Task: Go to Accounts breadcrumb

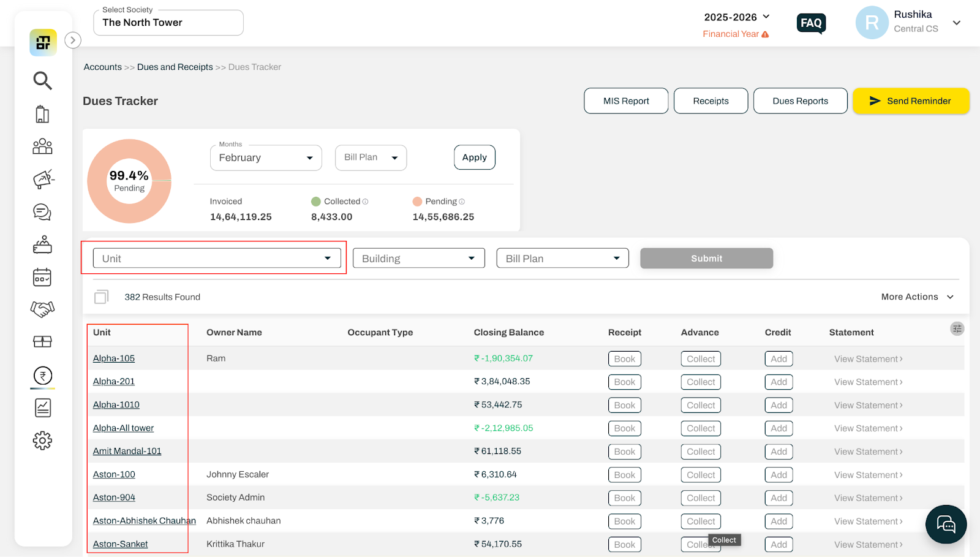Action: [103, 67]
